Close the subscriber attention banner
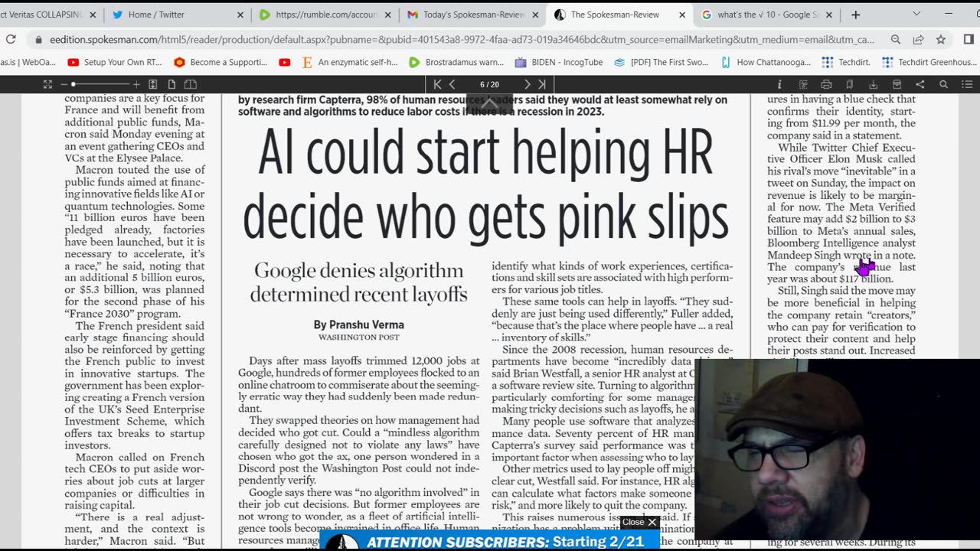980x551 pixels. click(639, 522)
